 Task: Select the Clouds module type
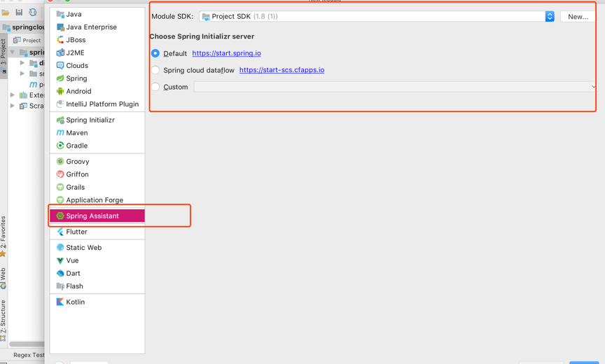pos(97,66)
